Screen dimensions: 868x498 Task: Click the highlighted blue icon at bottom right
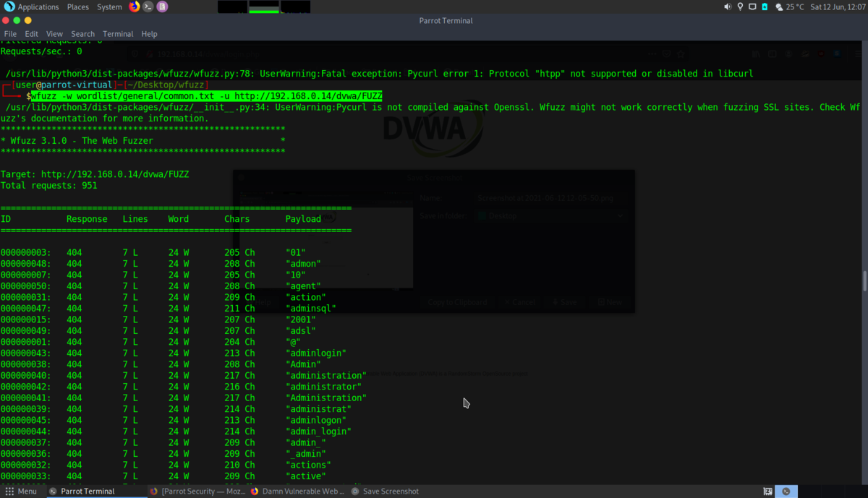point(786,491)
